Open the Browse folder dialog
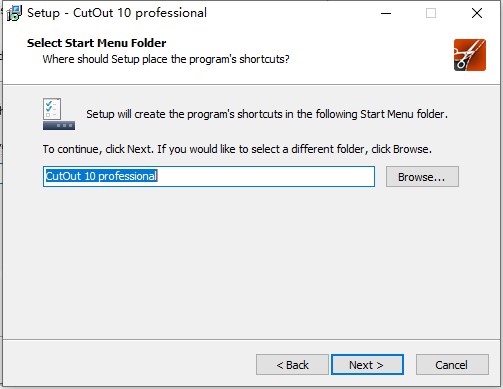Viewport: 503px width, 389px height. [422, 177]
